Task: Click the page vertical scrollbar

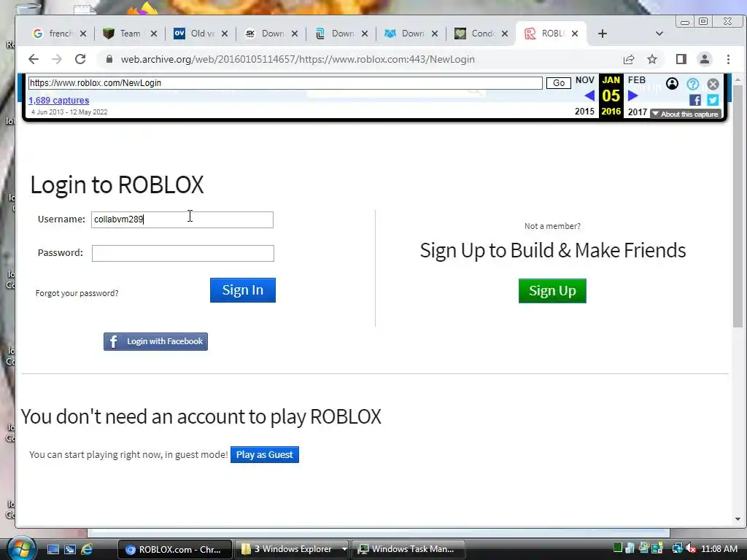Action: pos(738,206)
